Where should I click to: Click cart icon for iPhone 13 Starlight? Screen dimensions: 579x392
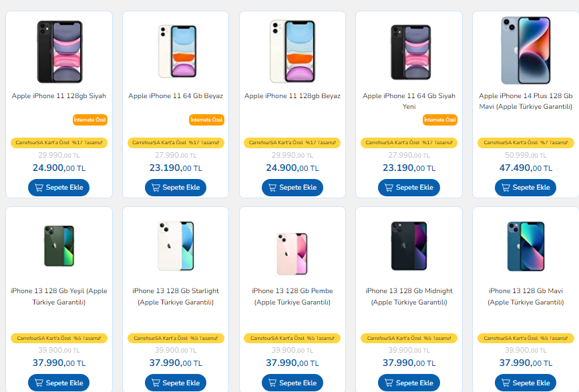pos(156,383)
